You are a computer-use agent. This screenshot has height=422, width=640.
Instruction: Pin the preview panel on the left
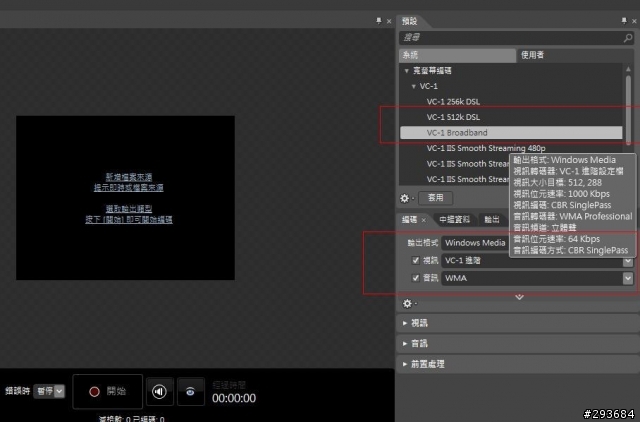tap(378, 21)
